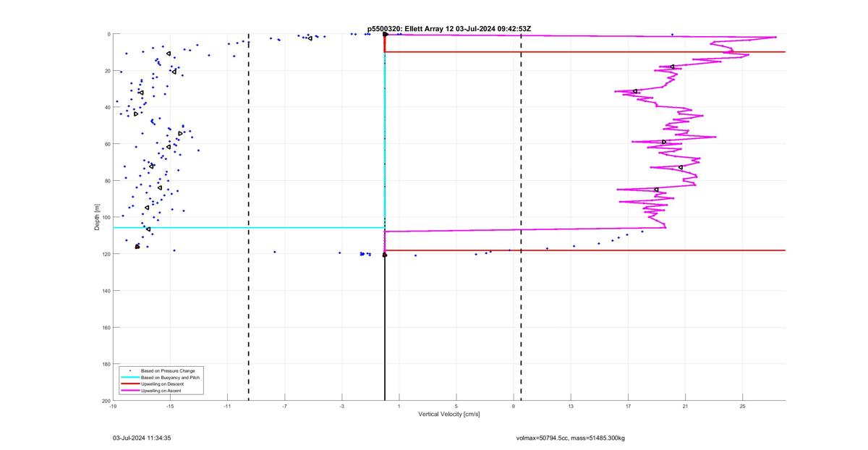Screen dimensions: 868x450
Task: Click x-axis tick label "-11"
Action: pos(227,407)
